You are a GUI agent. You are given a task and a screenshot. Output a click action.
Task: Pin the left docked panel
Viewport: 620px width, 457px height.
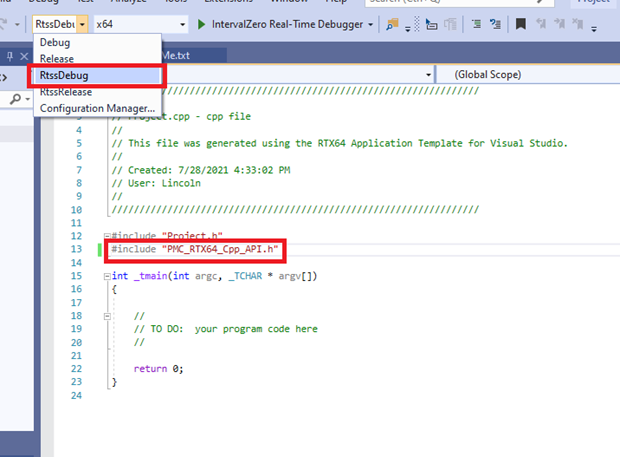[x=9, y=57]
